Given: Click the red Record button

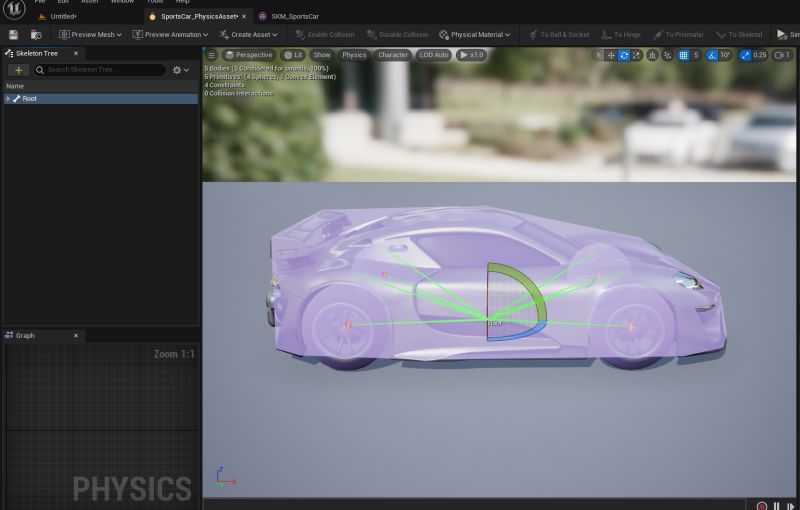Looking at the screenshot, I should pos(761,506).
